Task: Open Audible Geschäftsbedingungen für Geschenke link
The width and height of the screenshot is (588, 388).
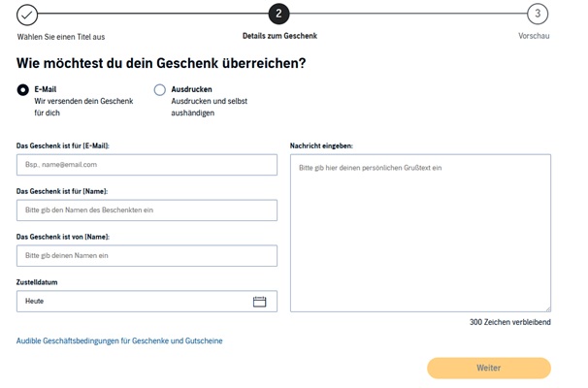Action: click(119, 340)
